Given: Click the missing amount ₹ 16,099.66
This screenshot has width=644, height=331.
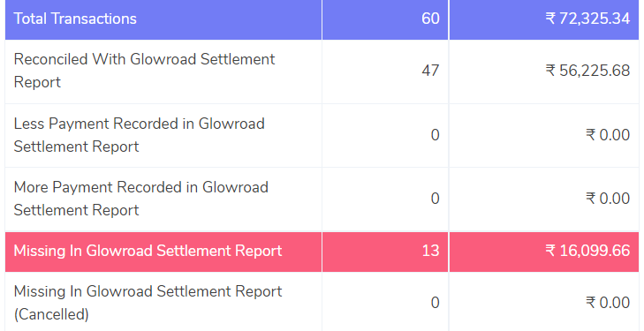Looking at the screenshot, I should 587,251.
